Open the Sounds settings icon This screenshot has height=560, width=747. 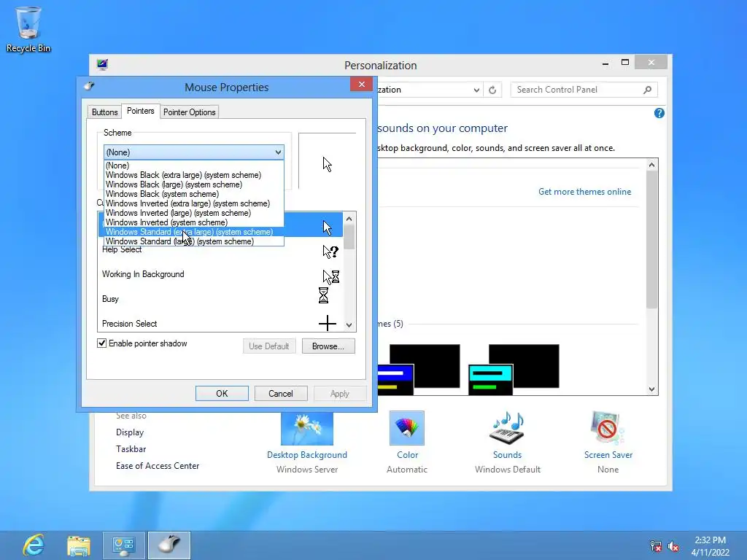(x=508, y=428)
